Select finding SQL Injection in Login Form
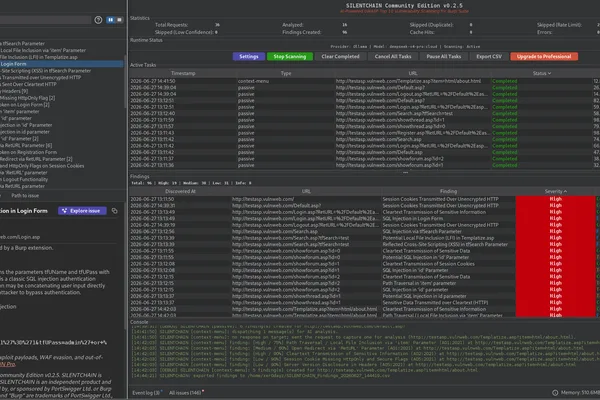The width and height of the screenshot is (600, 400). pyautogui.click(x=413, y=219)
